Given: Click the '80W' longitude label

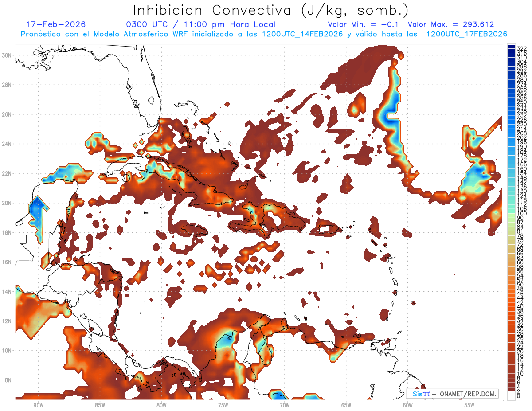Looking at the screenshot, I should point(161,405).
